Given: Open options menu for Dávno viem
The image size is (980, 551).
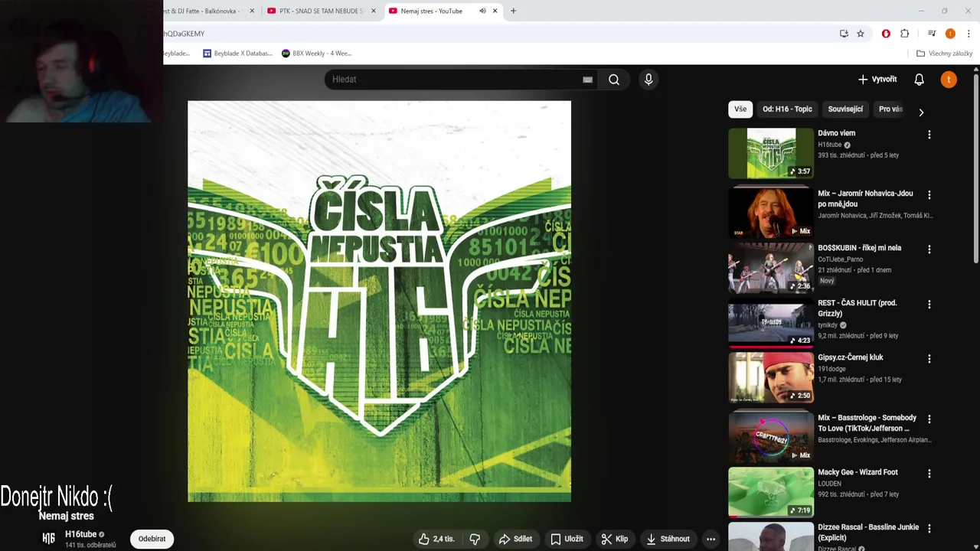Looking at the screenshot, I should pyautogui.click(x=929, y=135).
